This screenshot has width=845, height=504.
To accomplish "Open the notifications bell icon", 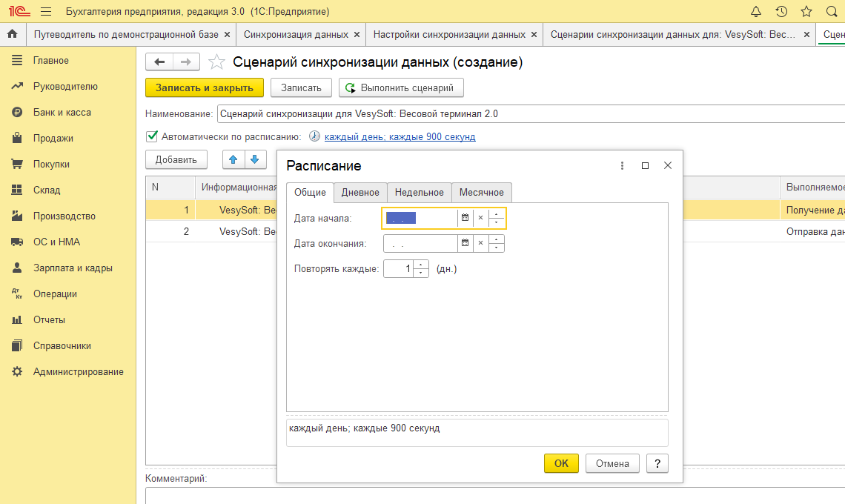I will pyautogui.click(x=756, y=12).
